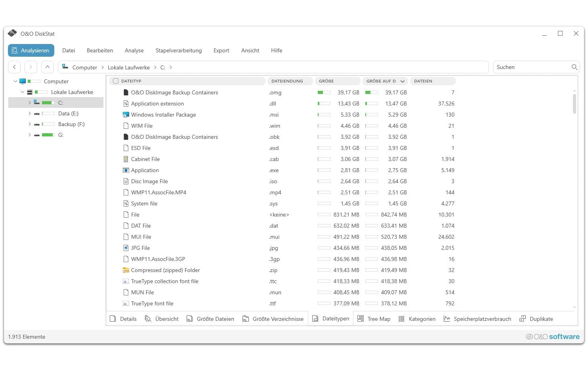The width and height of the screenshot is (588, 370).
Task: Expand the Data (E:) drive node
Action: [x=30, y=113]
